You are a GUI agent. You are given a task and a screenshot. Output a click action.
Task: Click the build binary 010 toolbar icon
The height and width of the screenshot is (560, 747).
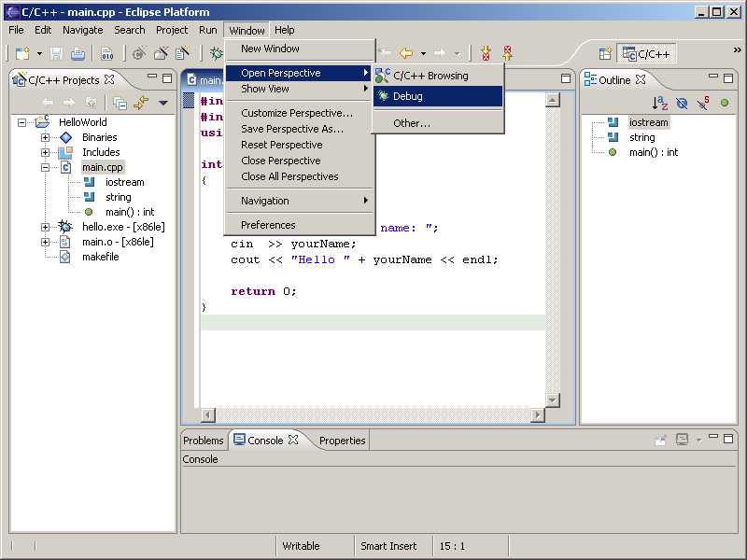tap(106, 54)
